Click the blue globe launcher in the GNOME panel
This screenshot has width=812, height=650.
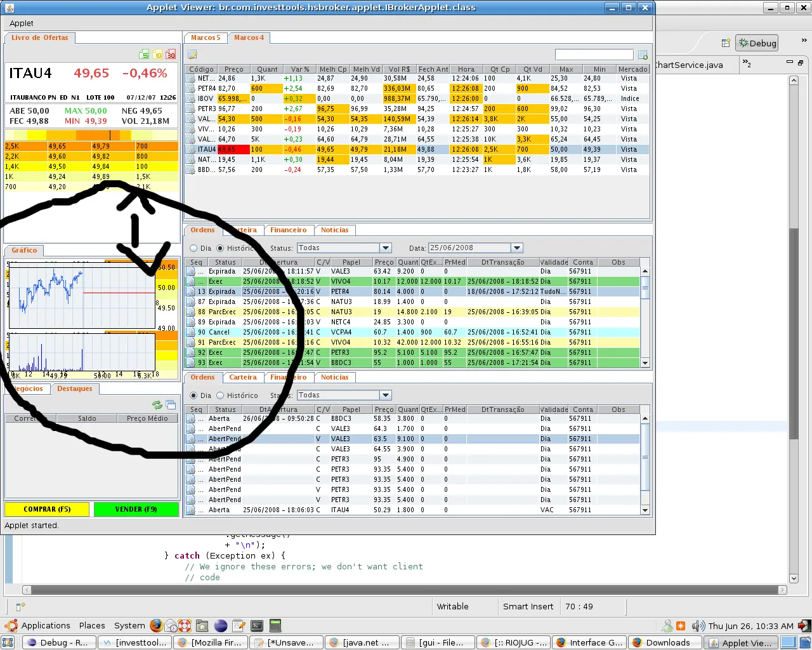(221, 626)
